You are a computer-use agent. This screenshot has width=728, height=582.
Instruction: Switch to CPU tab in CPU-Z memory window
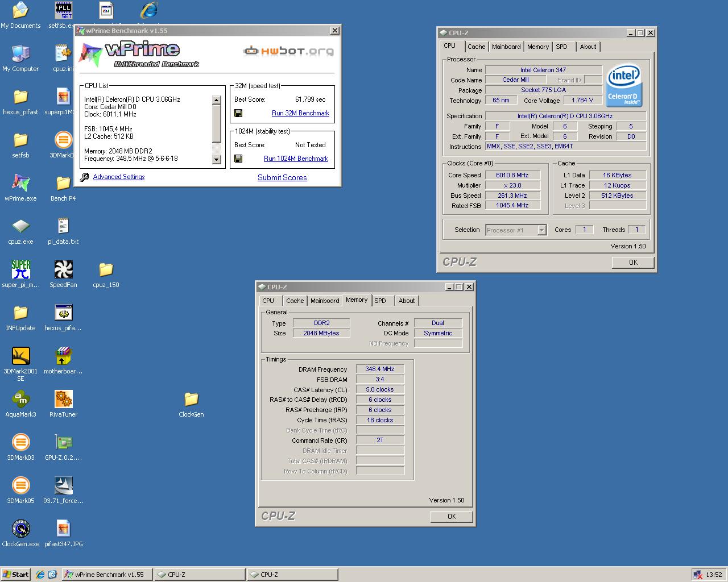[268, 301]
